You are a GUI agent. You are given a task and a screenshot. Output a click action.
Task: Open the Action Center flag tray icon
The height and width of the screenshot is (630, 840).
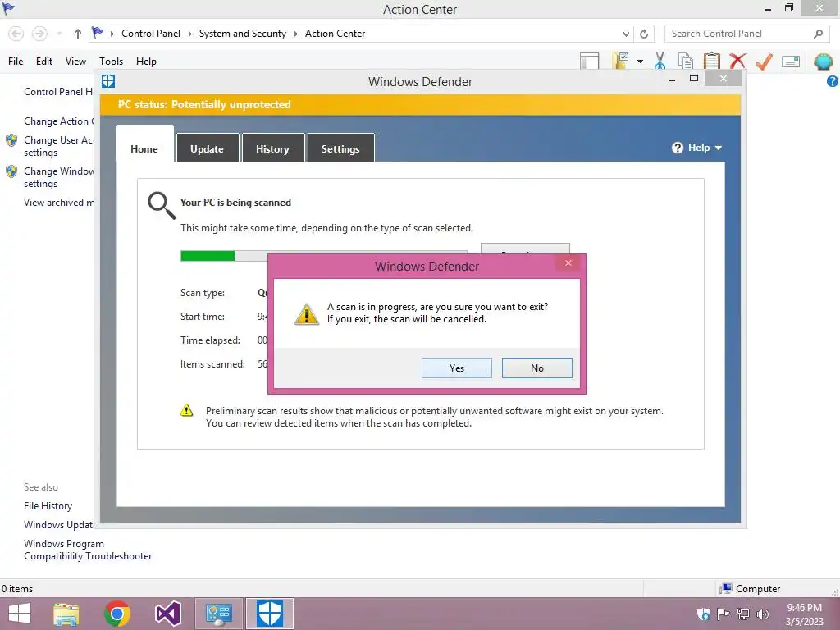point(723,614)
